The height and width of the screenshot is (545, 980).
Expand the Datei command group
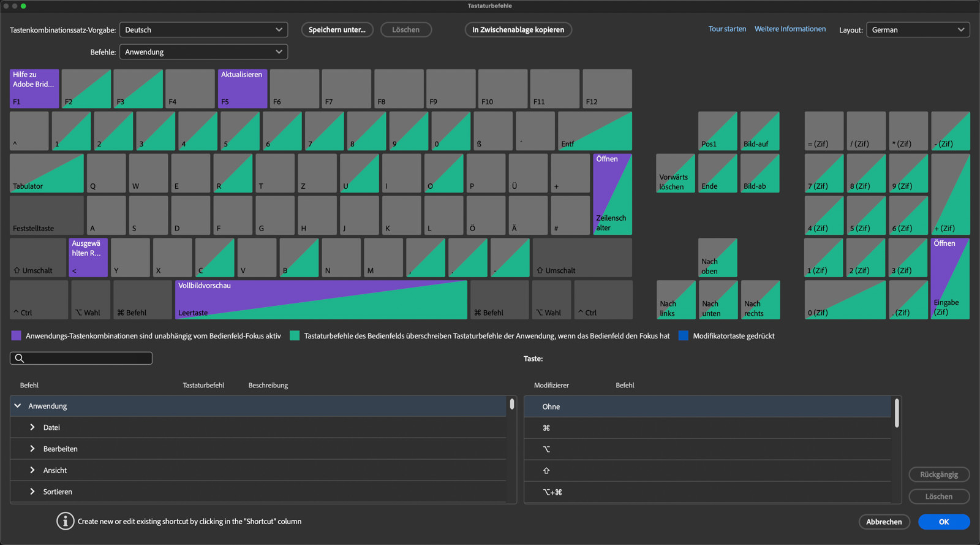[x=32, y=427]
